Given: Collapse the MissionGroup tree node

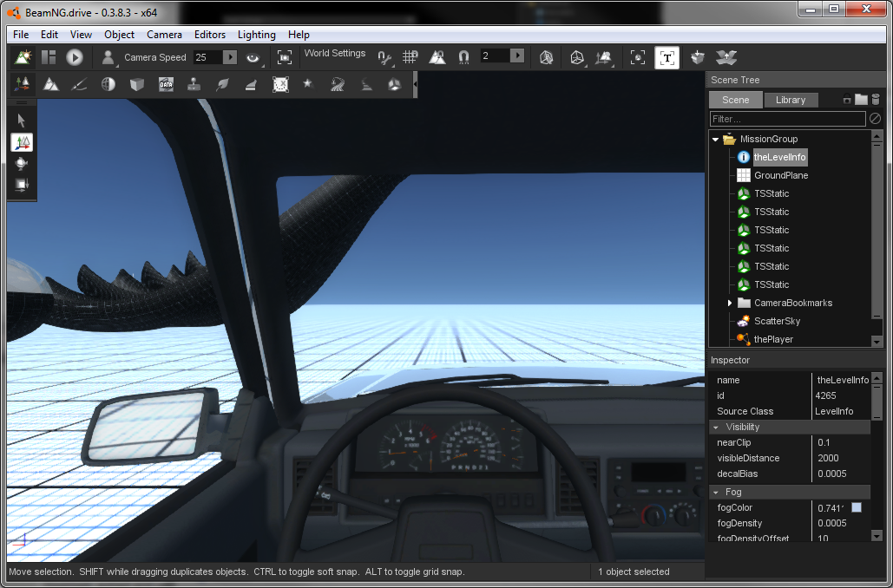Looking at the screenshot, I should pos(716,140).
